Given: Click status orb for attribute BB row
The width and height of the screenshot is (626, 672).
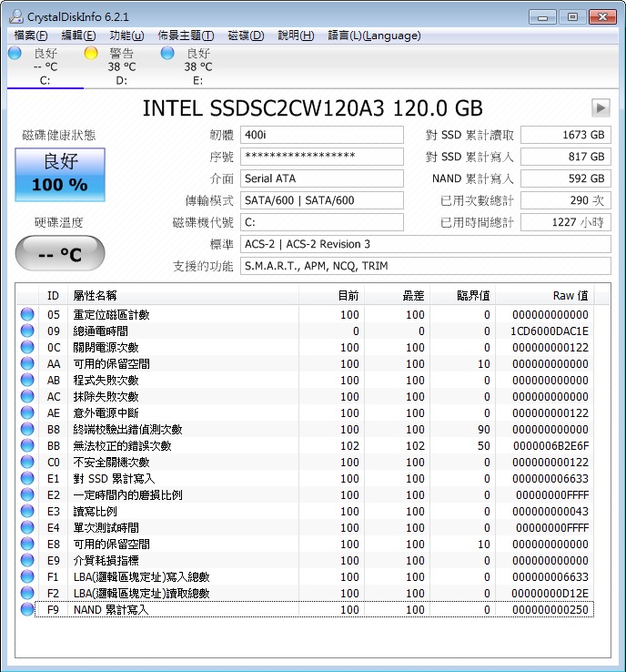Looking at the screenshot, I should [x=27, y=445].
